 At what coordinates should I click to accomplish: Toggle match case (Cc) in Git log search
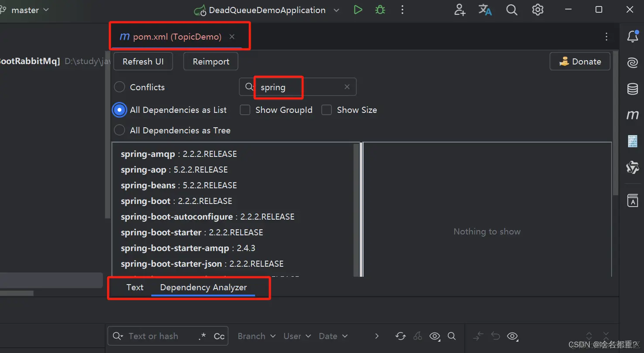[219, 336]
